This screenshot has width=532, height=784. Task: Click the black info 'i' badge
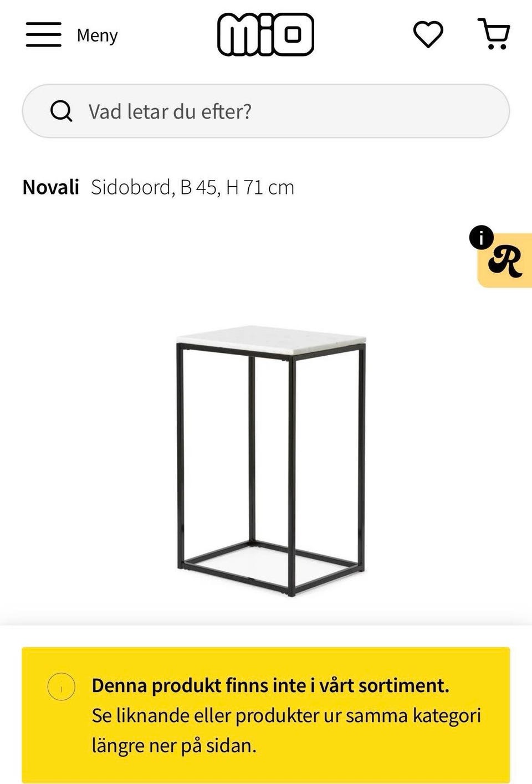point(481,238)
